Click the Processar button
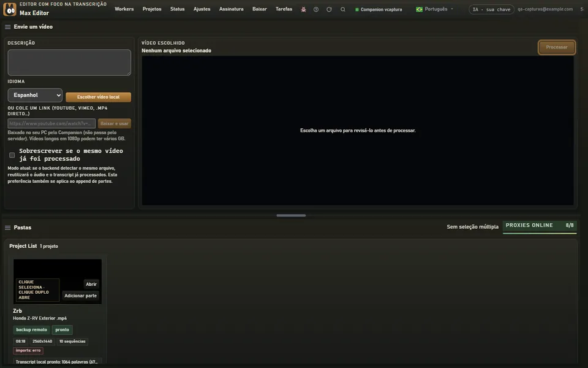This screenshot has width=588, height=368. pos(557,47)
